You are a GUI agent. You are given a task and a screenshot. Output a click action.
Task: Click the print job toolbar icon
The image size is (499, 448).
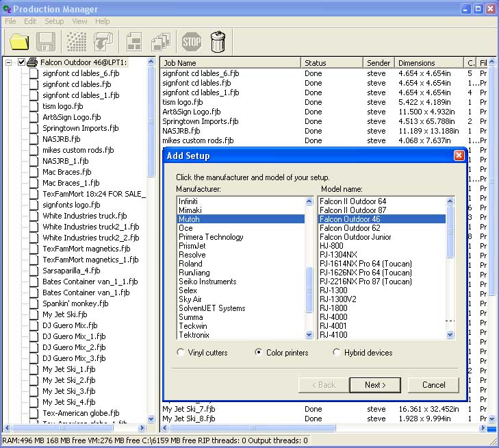click(x=103, y=42)
